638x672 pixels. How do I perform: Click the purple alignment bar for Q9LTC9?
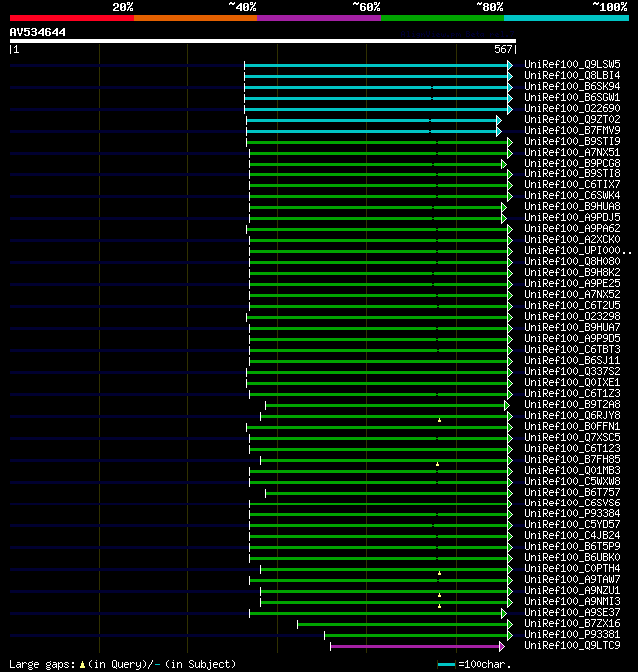coord(415,646)
